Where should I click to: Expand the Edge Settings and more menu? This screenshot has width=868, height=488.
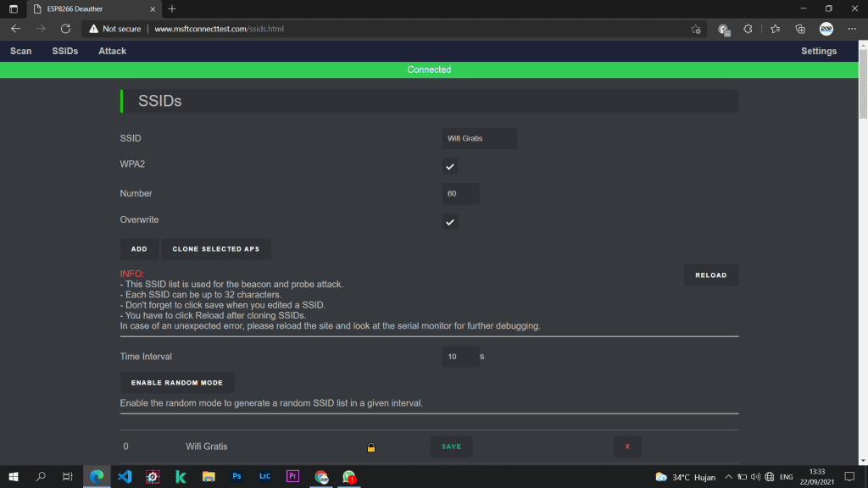[851, 29]
